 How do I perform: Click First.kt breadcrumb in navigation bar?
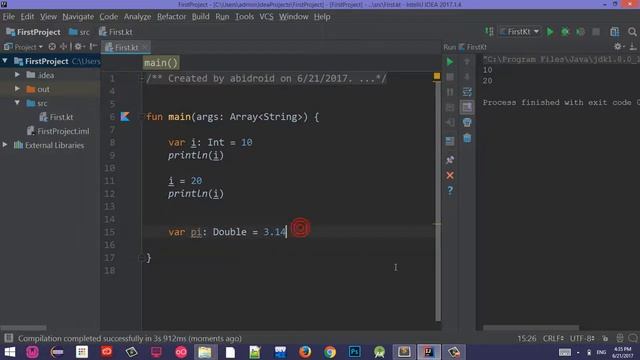coord(116,32)
